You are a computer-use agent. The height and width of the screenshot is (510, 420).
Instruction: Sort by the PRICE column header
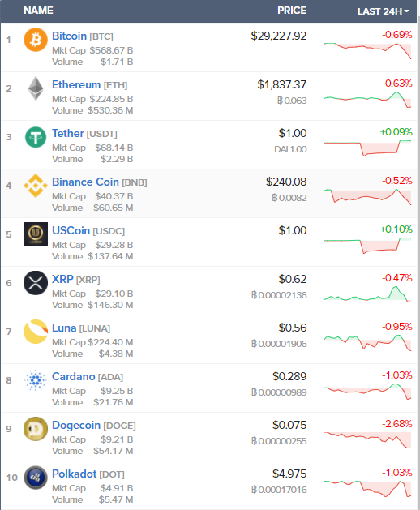[x=292, y=11]
